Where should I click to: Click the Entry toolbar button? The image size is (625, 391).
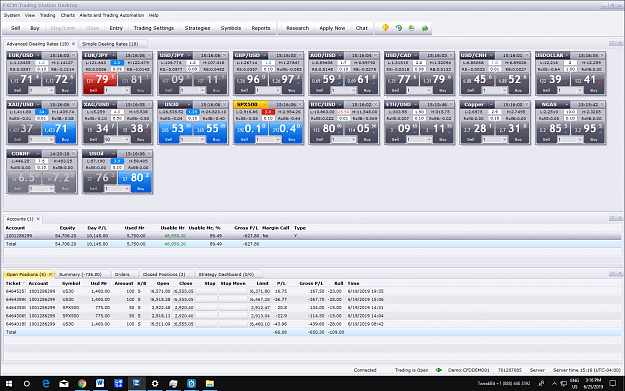point(116,28)
